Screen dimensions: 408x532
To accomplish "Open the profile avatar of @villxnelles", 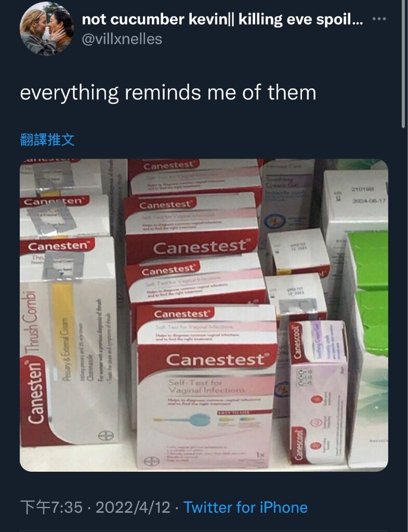I will click(46, 29).
